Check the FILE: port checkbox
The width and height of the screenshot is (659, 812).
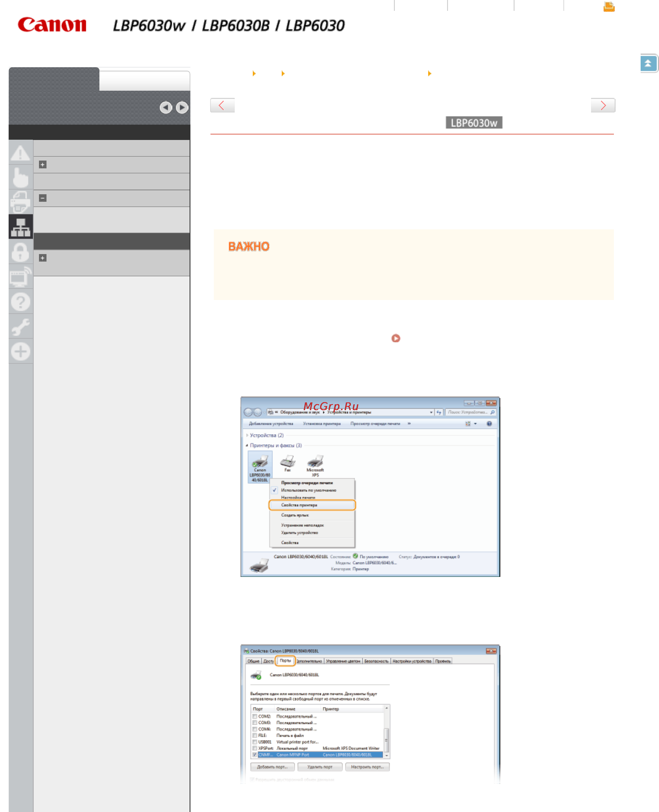coord(255,735)
